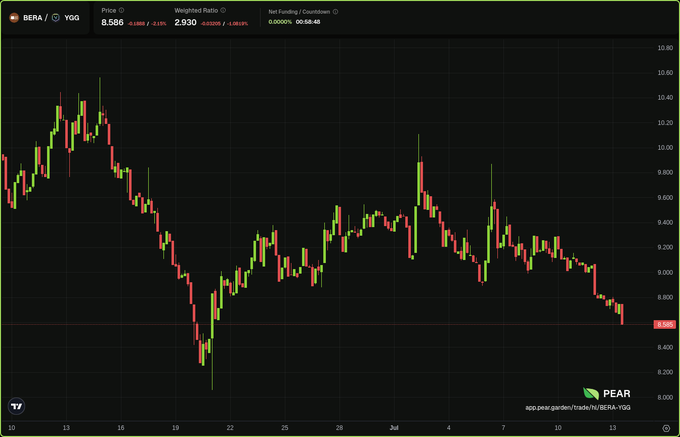Viewport: 680px width, 437px height.
Task: Click the countdown timer 00:58:48
Action: (308, 22)
